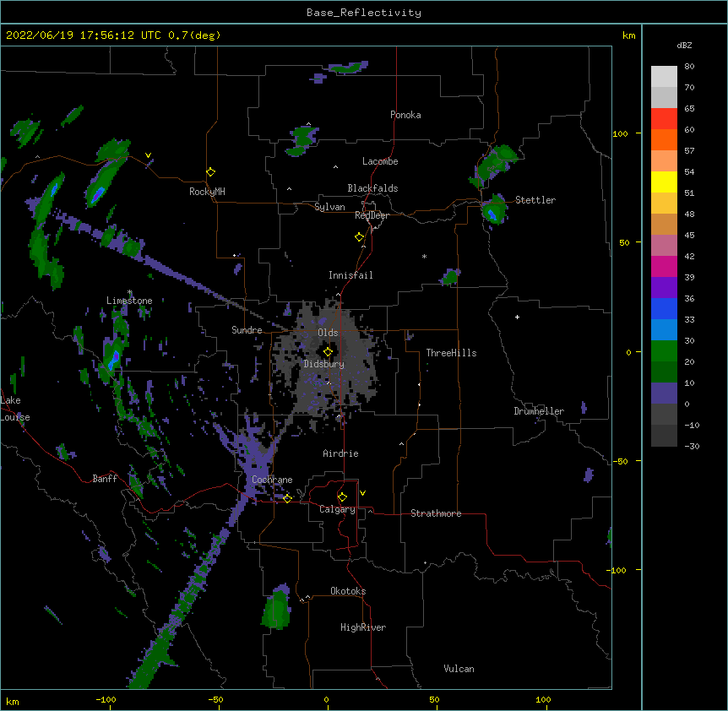Click the Banff town label
Image resolution: width=728 pixels, height=711 pixels.
[105, 479]
